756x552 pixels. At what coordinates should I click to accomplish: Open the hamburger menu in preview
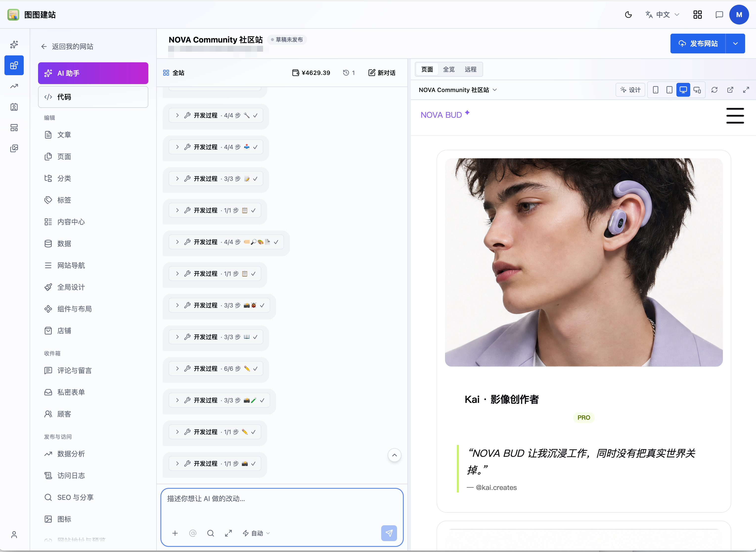pyautogui.click(x=735, y=115)
